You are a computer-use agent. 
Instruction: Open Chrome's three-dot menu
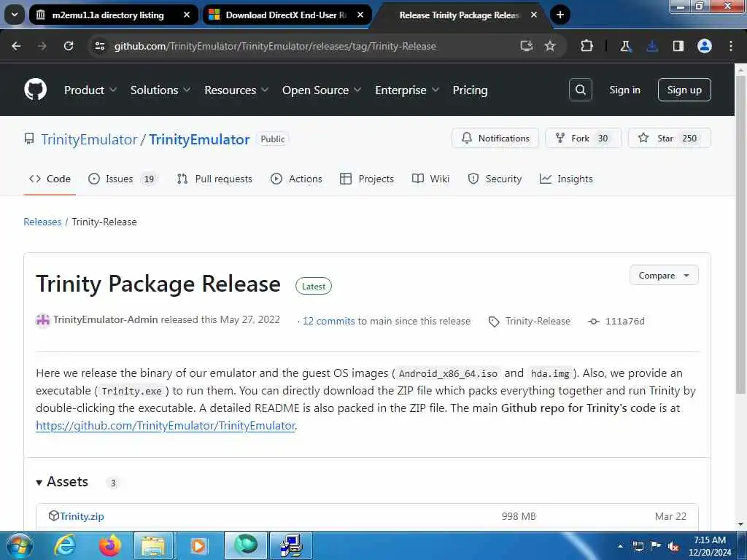coord(731,46)
